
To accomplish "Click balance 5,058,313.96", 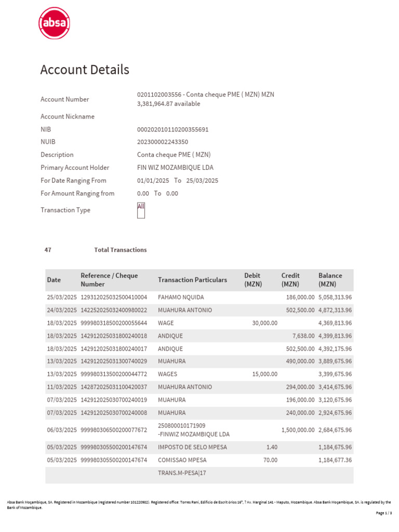I will click(335, 297).
